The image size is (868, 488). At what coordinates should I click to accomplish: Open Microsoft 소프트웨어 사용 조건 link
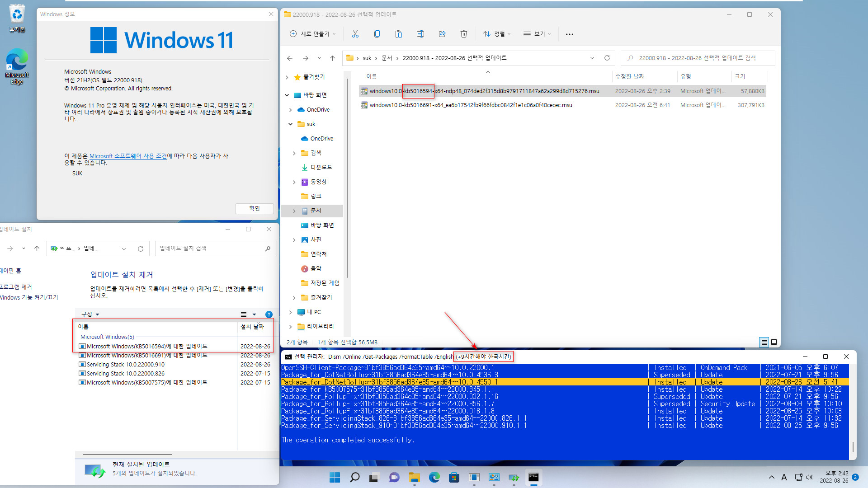coord(128,156)
